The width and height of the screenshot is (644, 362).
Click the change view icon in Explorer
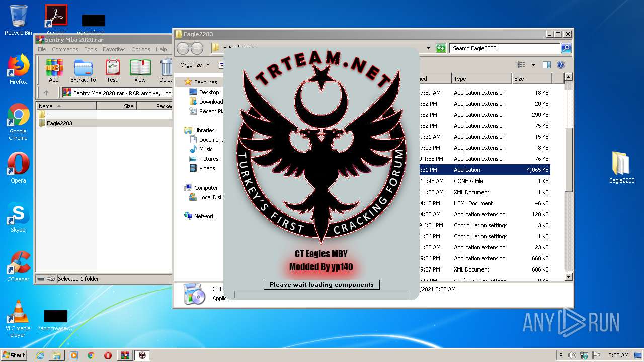(521, 65)
